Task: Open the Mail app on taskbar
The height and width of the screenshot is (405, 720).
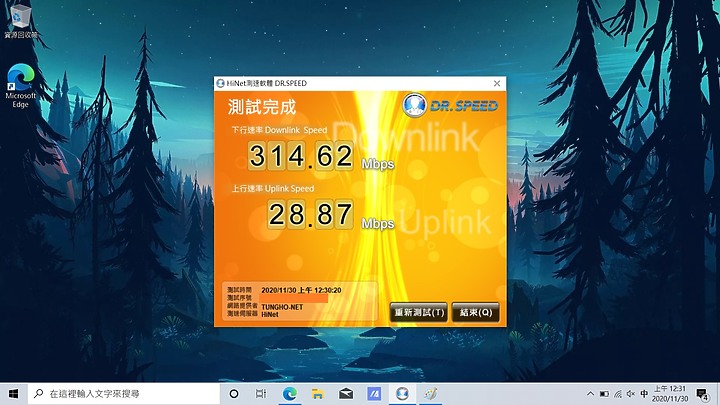Action: click(346, 394)
